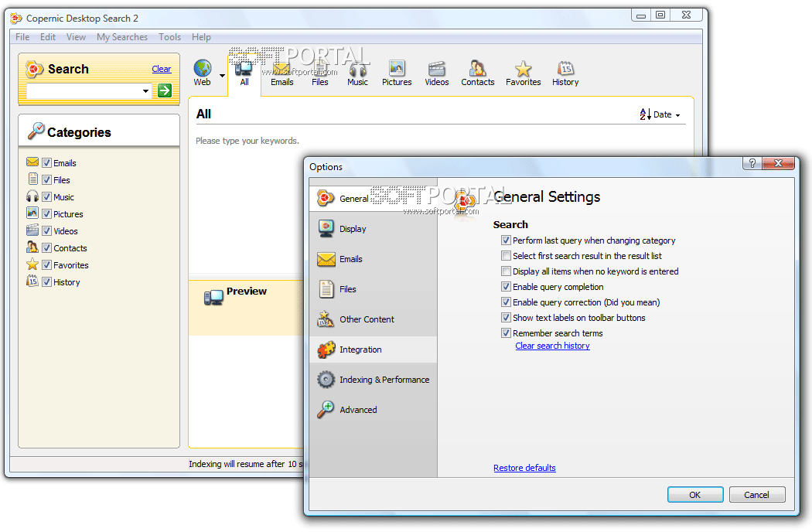The image size is (812, 532).
Task: Click the Emails envelope icon in Options
Action: pos(326,258)
